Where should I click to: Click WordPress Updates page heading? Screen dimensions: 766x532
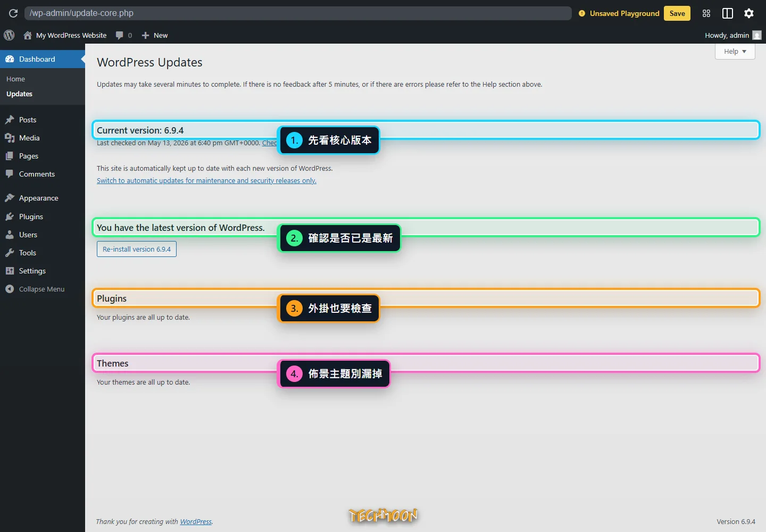[x=149, y=62]
